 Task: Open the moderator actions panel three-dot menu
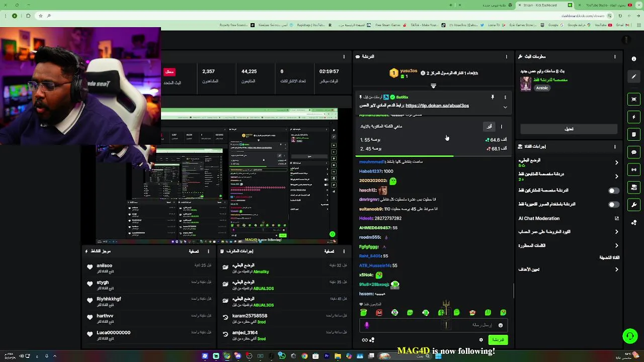(x=344, y=251)
